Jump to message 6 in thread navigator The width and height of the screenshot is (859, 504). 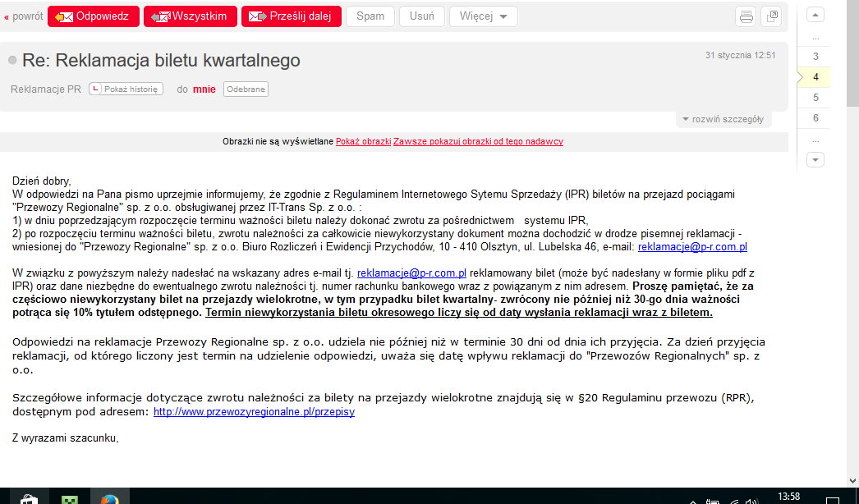(815, 117)
